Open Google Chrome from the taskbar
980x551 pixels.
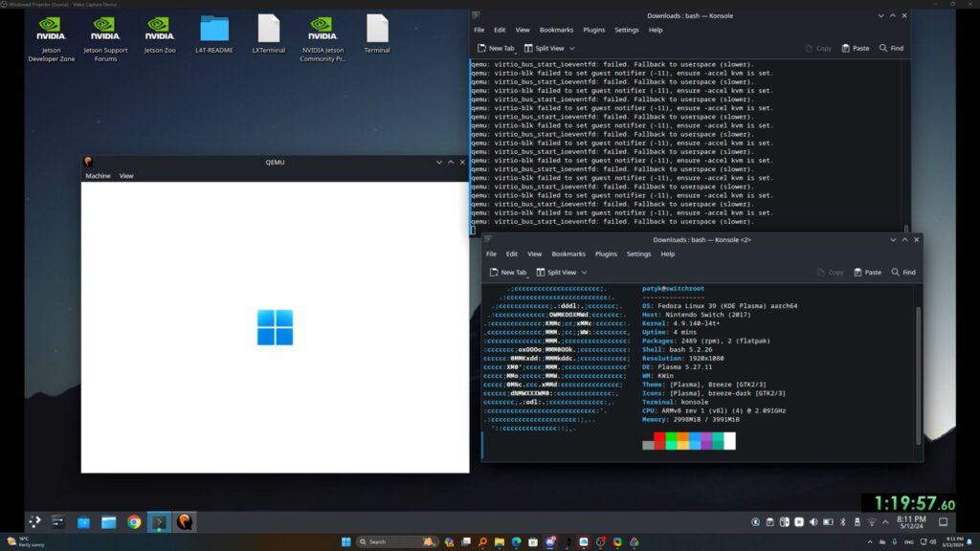[x=133, y=522]
